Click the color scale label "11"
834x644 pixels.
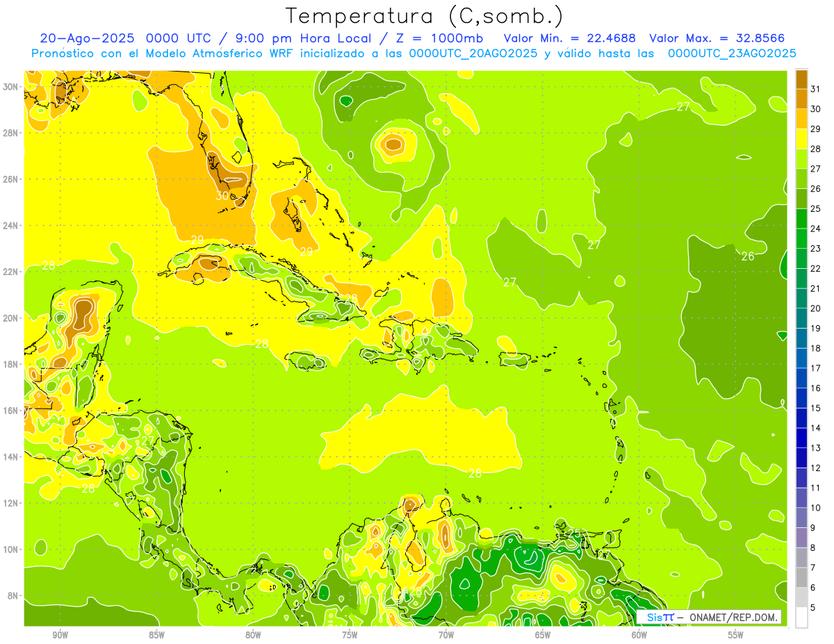coord(816,488)
